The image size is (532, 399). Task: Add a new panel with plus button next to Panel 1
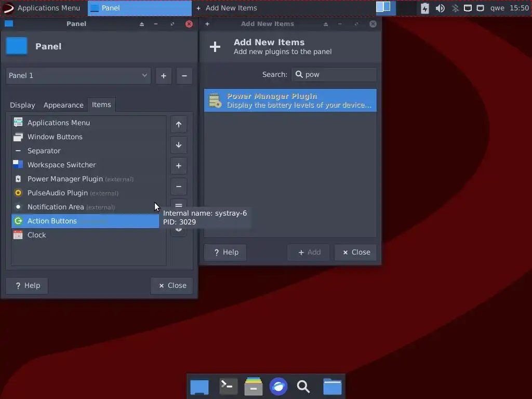point(164,76)
